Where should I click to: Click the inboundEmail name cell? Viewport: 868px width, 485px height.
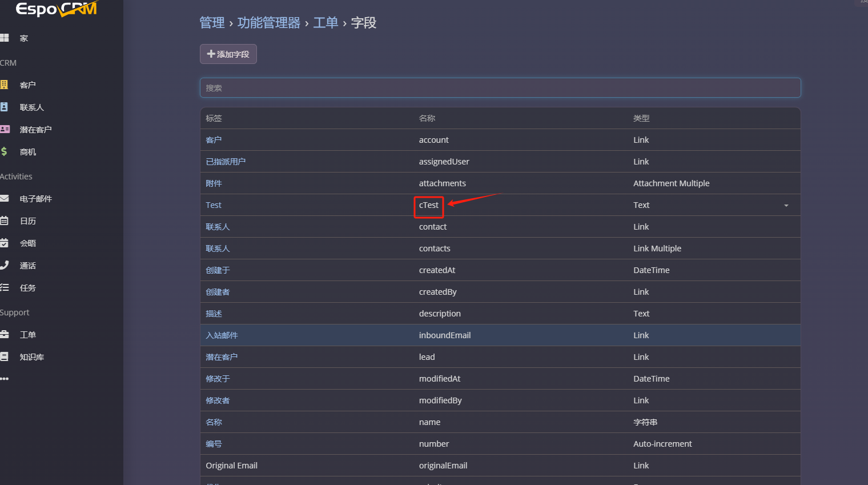point(445,335)
